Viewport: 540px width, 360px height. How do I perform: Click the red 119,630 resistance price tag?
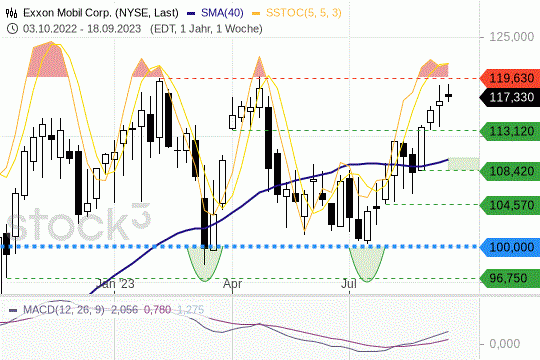(x=510, y=78)
